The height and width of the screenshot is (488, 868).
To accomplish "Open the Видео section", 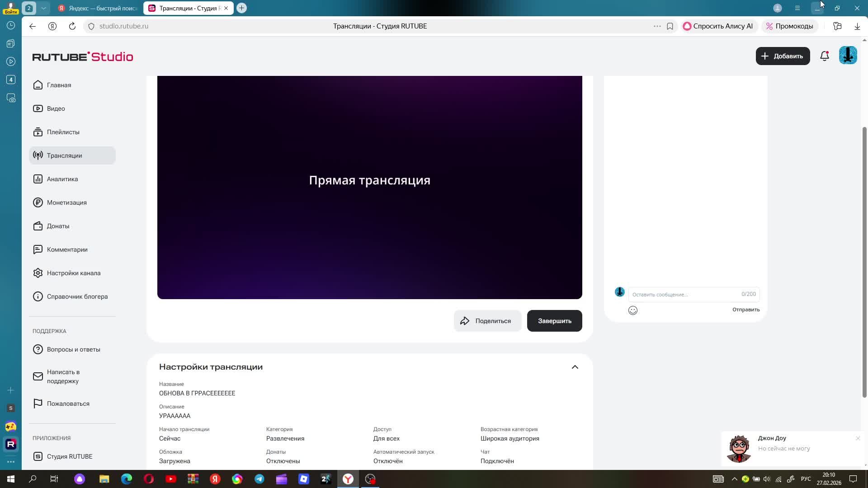I will coord(57,108).
